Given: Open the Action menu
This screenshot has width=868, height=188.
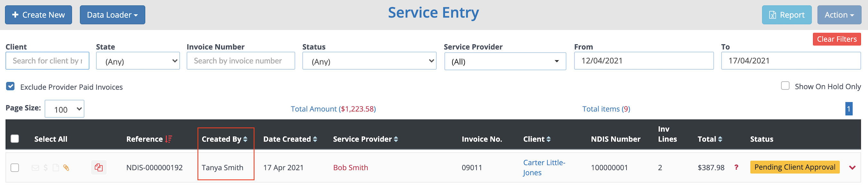Looking at the screenshot, I should click(839, 15).
